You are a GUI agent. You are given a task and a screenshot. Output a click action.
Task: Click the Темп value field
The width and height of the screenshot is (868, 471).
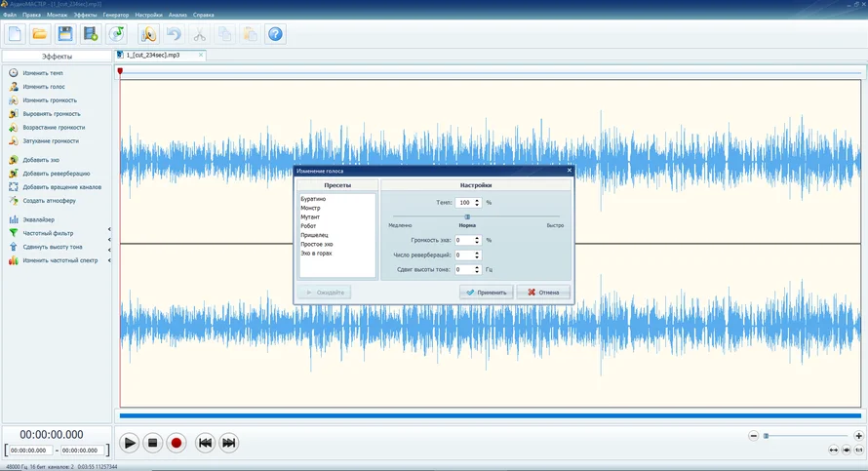(464, 203)
